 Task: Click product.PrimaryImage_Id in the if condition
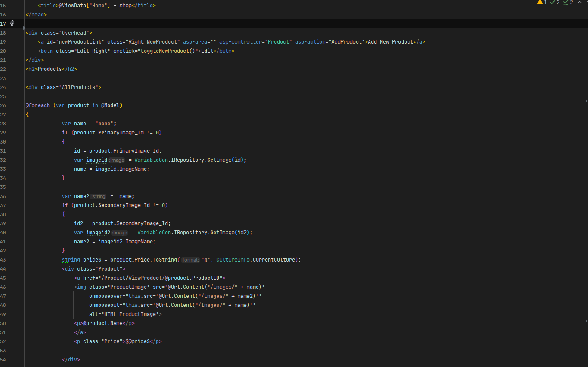109,133
